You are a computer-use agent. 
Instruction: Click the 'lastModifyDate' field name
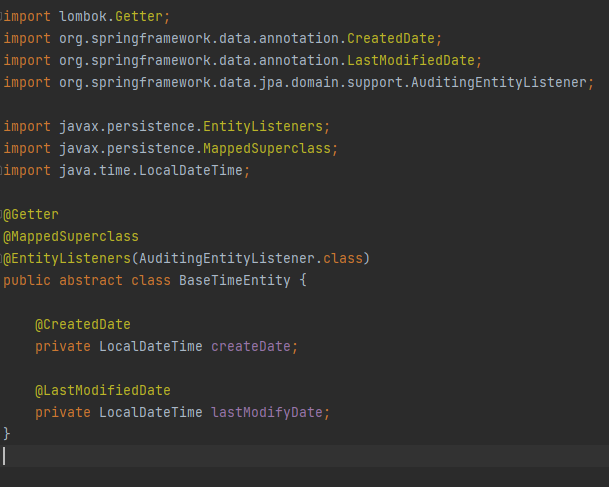click(x=266, y=412)
